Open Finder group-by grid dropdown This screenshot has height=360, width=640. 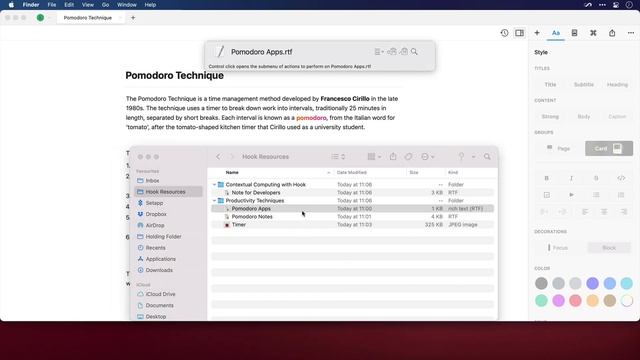(374, 157)
